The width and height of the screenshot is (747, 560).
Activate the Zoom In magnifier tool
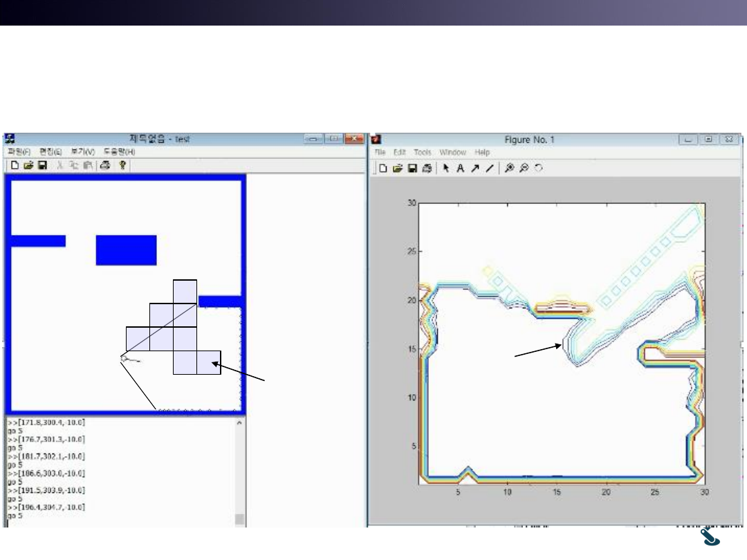click(509, 168)
